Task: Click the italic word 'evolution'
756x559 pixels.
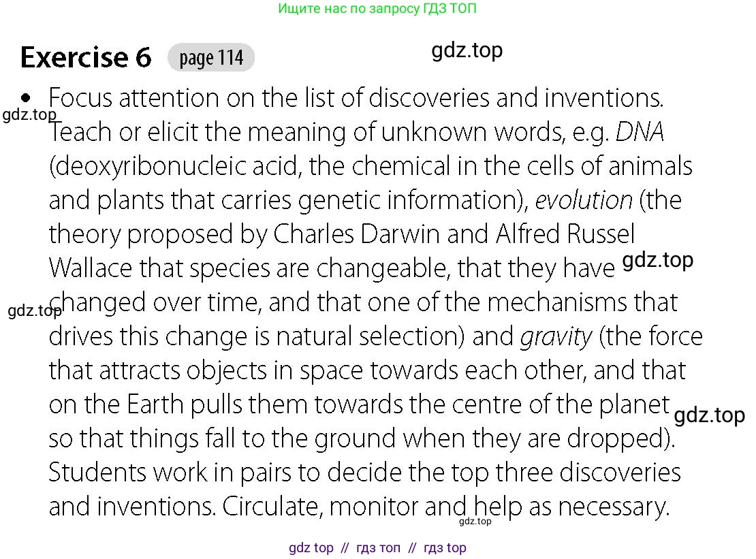Action: tap(584, 200)
